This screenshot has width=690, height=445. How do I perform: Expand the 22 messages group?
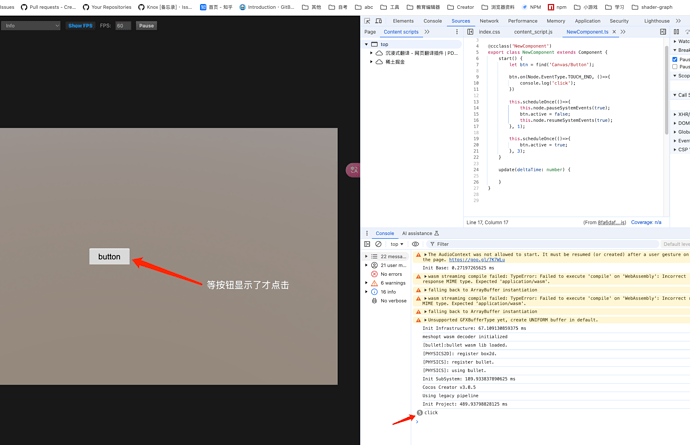click(367, 256)
